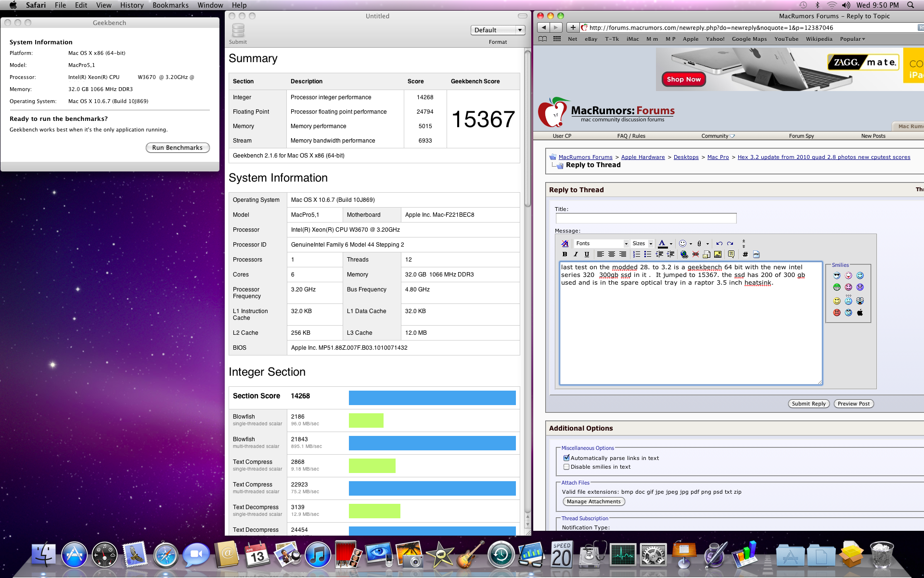
Task: Click the Remove Text Formatting icon
Action: pyautogui.click(x=565, y=244)
